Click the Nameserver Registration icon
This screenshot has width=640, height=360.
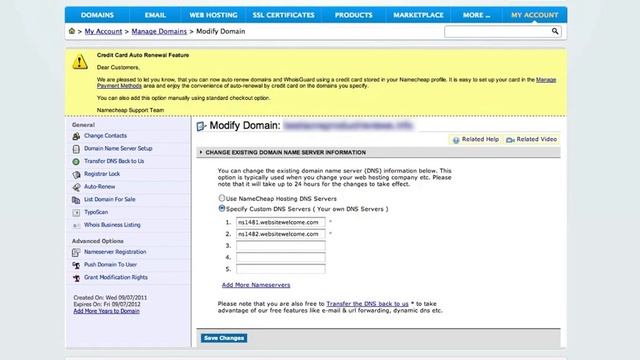pyautogui.click(x=76, y=253)
